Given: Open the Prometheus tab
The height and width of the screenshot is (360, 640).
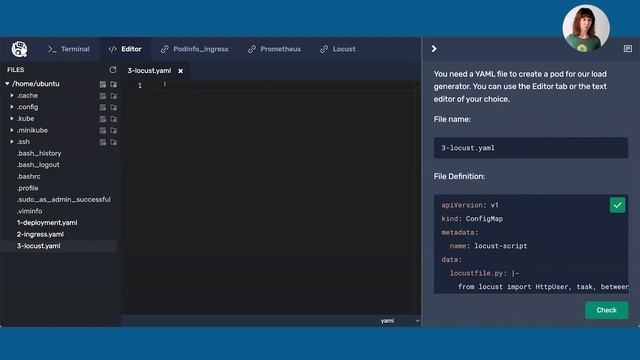Looking at the screenshot, I should click(274, 49).
